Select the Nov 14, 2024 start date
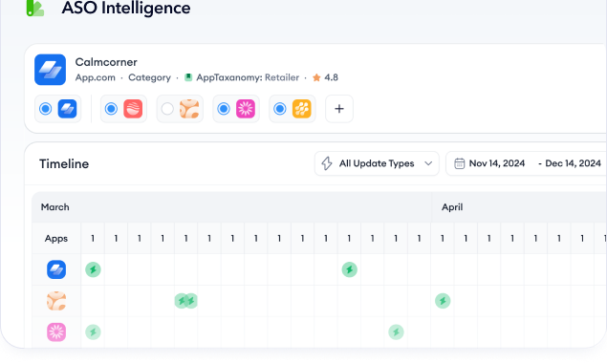 [497, 163]
